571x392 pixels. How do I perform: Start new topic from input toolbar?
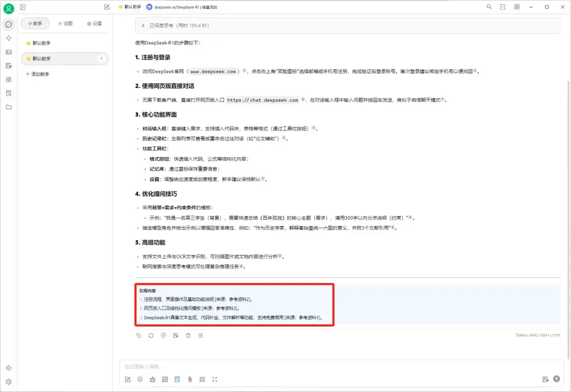click(x=128, y=379)
